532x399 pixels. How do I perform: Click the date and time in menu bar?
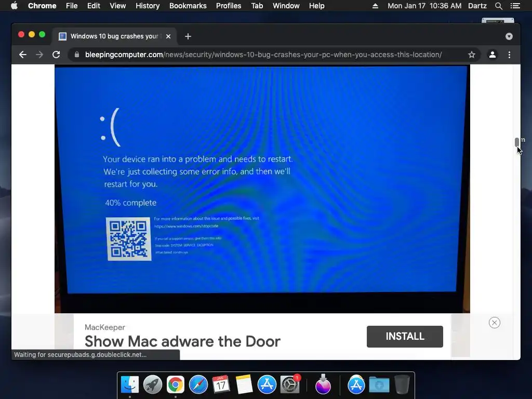tap(424, 6)
